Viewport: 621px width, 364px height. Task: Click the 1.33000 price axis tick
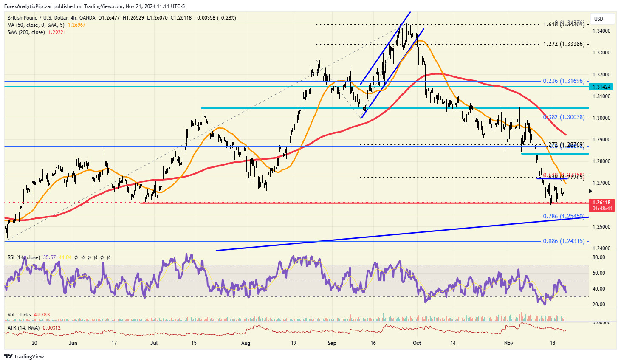click(x=601, y=53)
